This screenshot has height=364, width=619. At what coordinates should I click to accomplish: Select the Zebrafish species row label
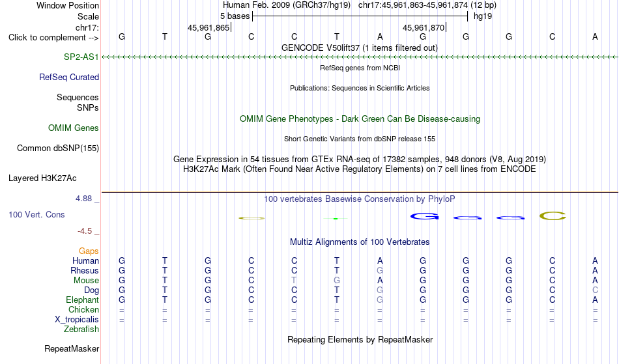(81, 329)
